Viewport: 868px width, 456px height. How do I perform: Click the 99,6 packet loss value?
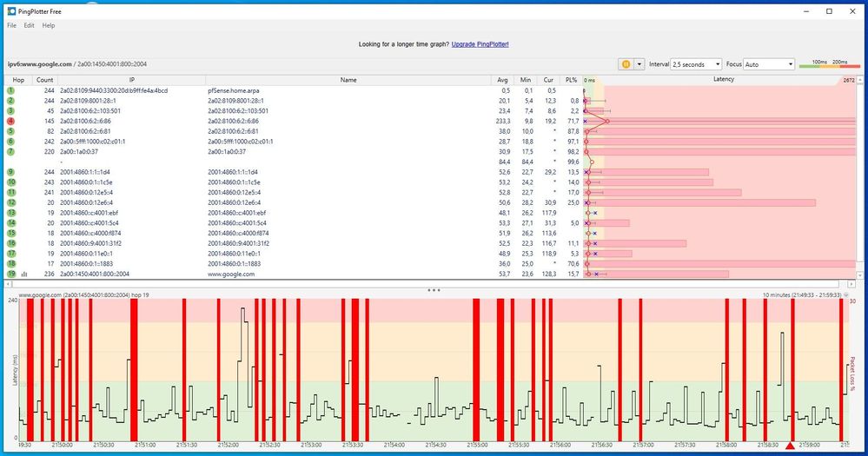[573, 162]
